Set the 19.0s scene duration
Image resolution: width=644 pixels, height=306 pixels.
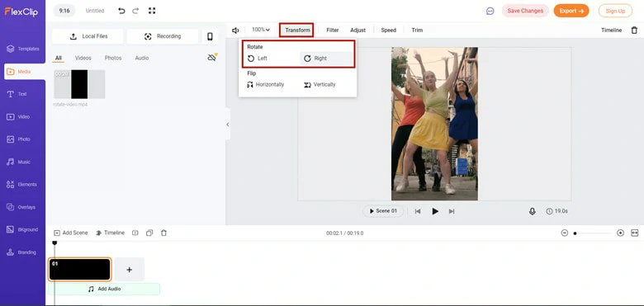click(557, 212)
